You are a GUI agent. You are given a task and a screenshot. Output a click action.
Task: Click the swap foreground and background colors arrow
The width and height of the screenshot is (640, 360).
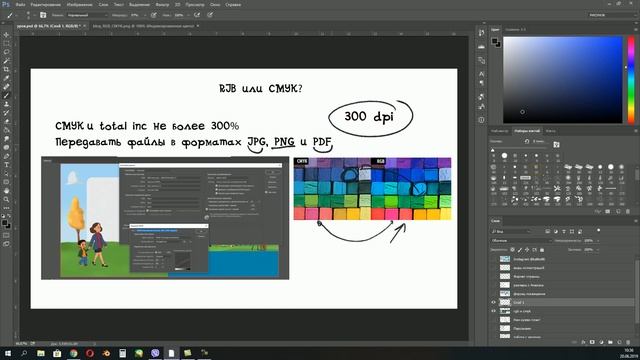[x=9, y=216]
